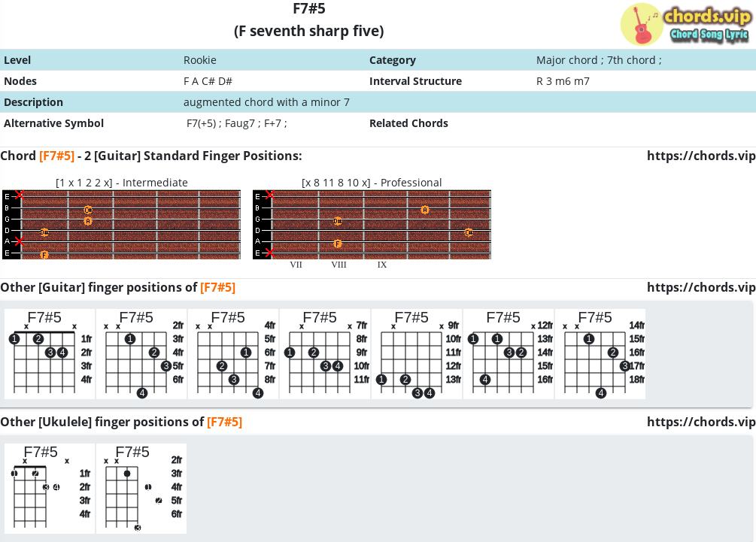Image resolution: width=756 pixels, height=542 pixels.
Task: Open the guitar F7#5 diagram starting at 1fr
Action: point(50,354)
